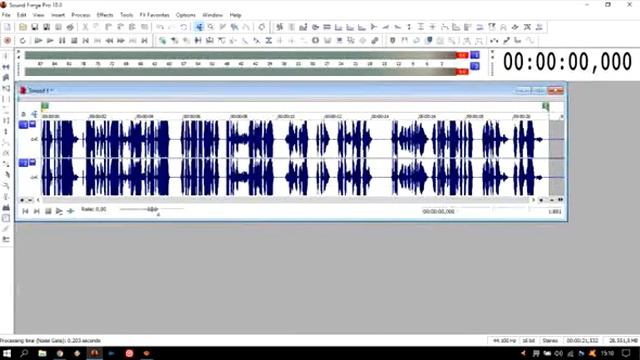Click the large 00:00:00,000 time display
Image resolution: width=640 pixels, height=360 pixels.
tap(567, 62)
